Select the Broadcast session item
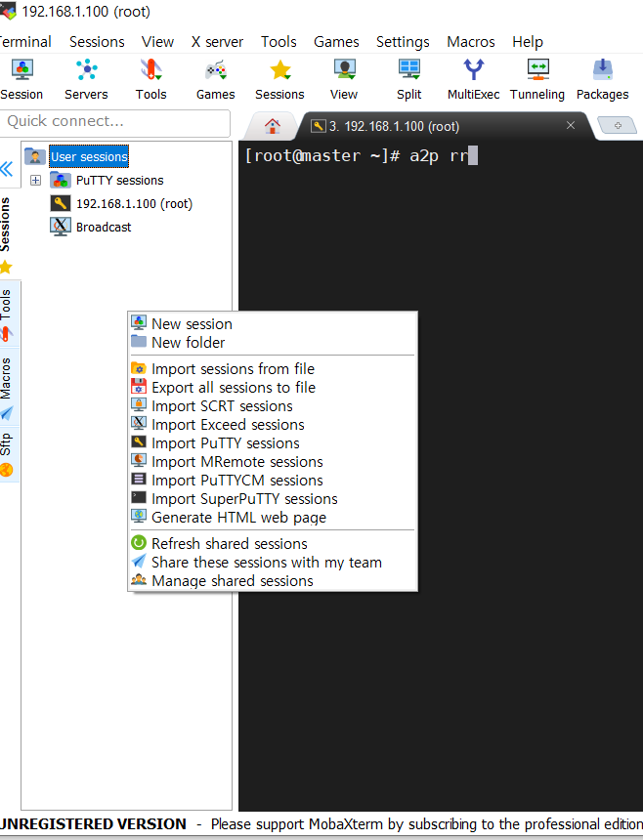 point(104,228)
